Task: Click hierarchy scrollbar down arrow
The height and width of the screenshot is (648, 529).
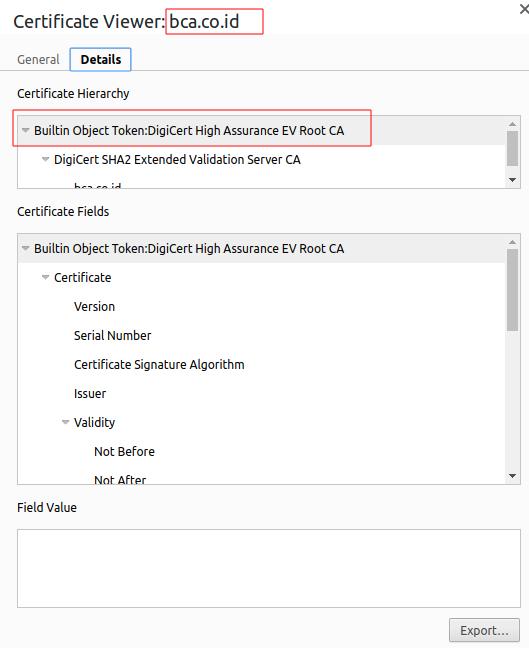Action: tap(512, 180)
